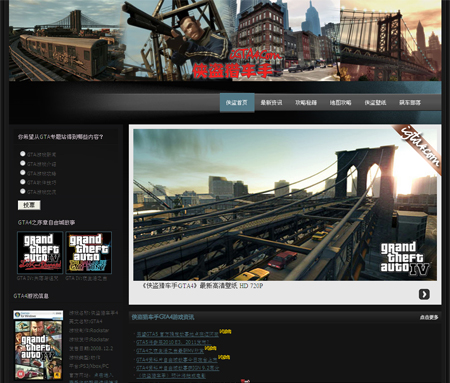
Task: Open the second navigation tab 最新资讯
Action: click(x=271, y=103)
